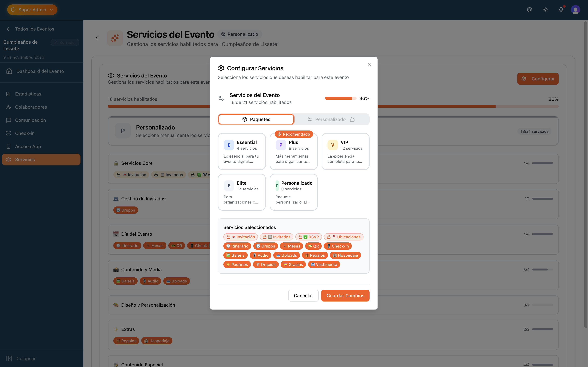
Task: Click the Hospedaje chip in dialog
Action: tap(345, 255)
